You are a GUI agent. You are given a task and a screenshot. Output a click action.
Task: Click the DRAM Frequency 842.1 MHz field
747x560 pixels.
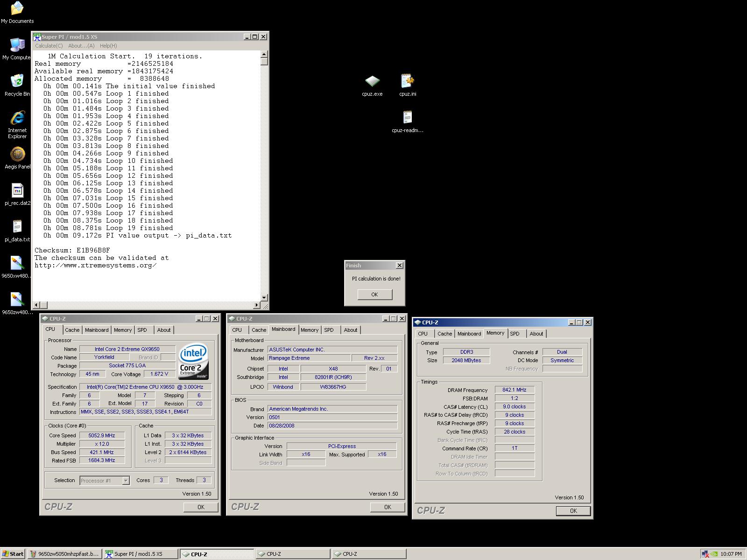click(x=514, y=390)
